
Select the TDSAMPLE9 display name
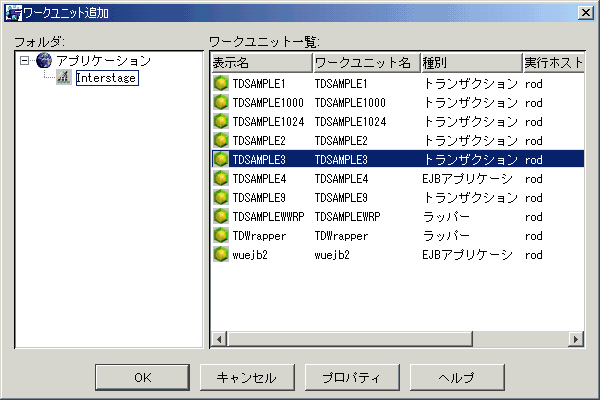(x=259, y=198)
